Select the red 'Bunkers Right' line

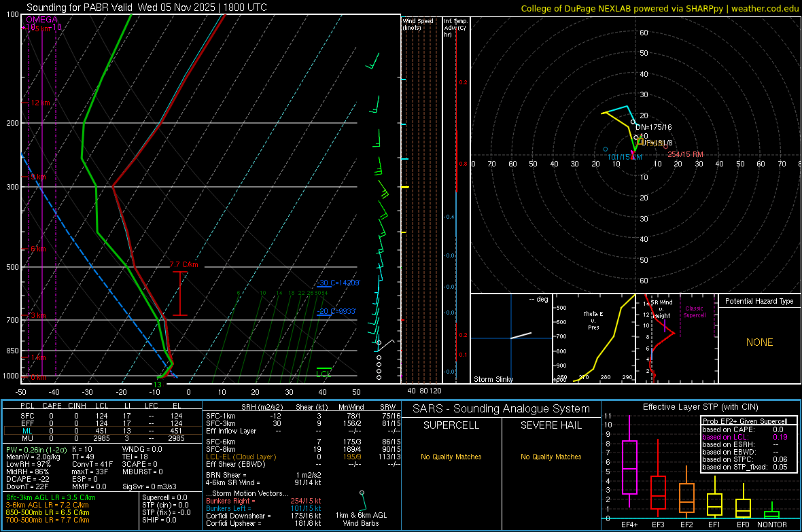coord(264,501)
